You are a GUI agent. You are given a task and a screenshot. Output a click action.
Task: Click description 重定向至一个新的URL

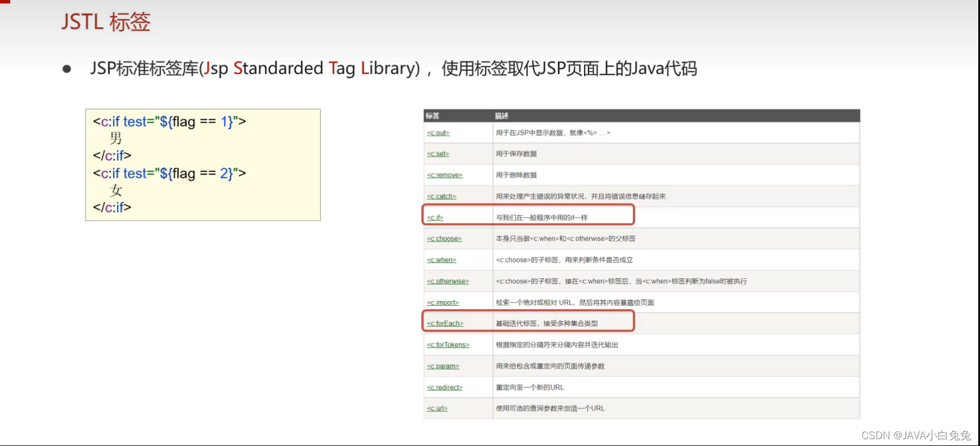click(x=530, y=387)
